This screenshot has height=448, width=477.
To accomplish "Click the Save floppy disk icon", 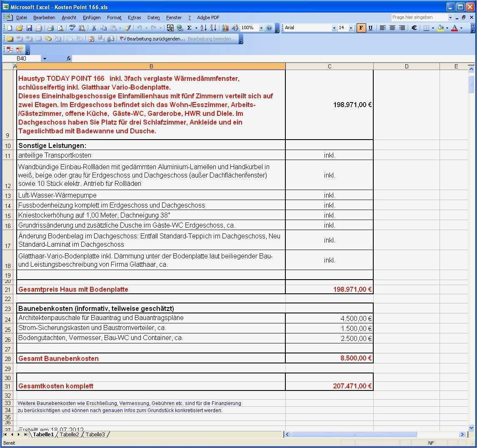I will (x=29, y=28).
